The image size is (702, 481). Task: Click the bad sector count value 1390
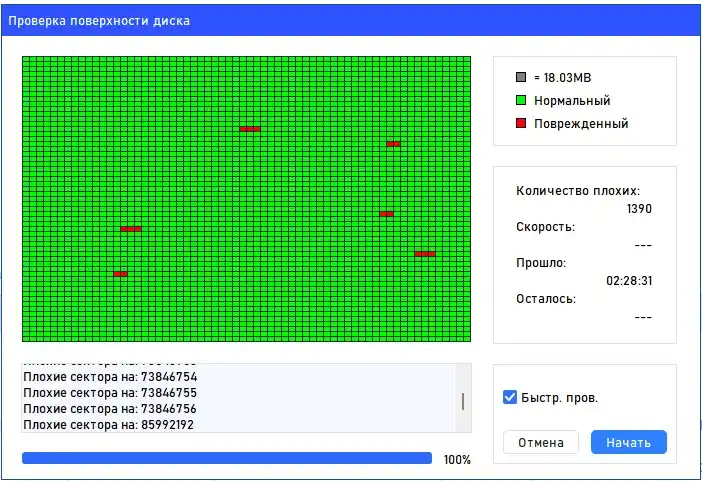[x=639, y=209]
